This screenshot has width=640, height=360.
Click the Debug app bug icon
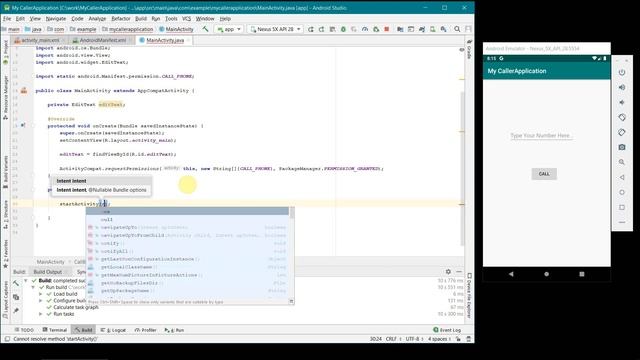point(343,29)
